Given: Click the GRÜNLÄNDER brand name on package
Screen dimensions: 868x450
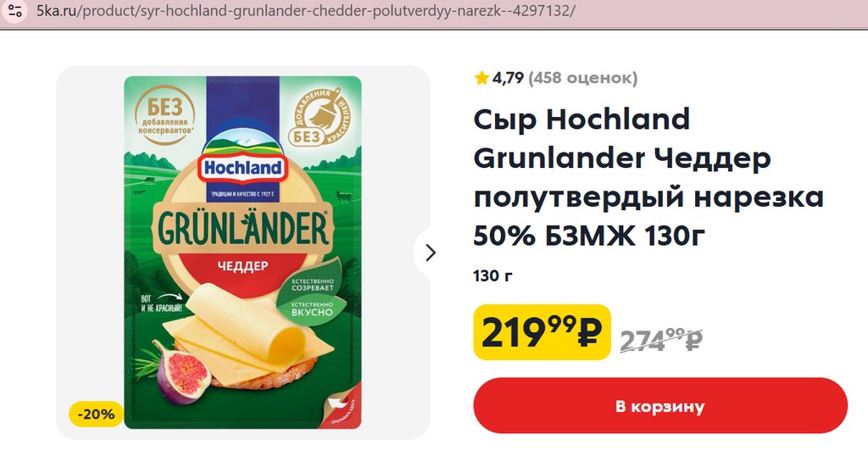Looking at the screenshot, I should click(242, 228).
